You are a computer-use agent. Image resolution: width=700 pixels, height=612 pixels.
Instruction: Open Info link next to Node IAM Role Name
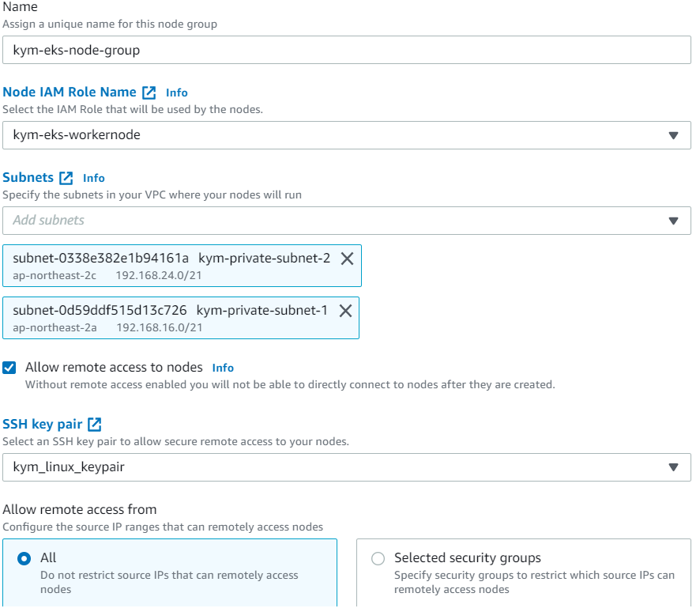coord(177,93)
